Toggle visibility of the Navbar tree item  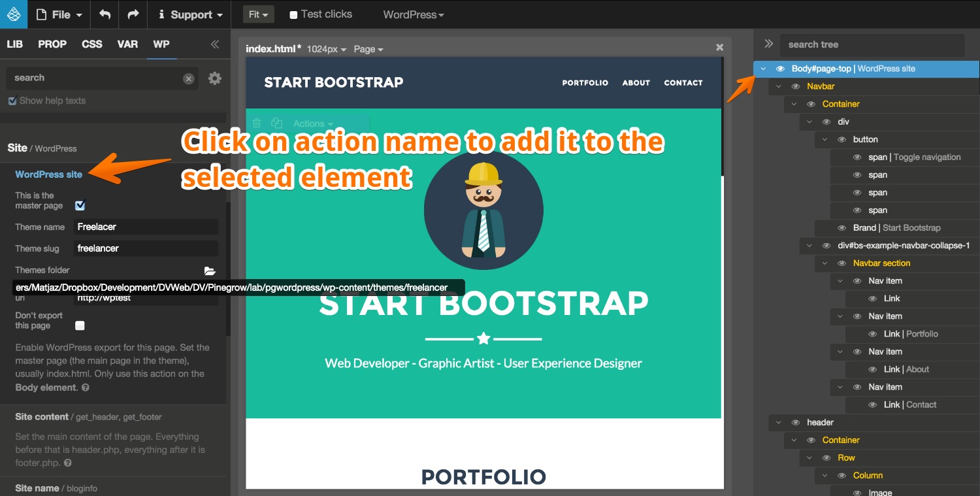pos(796,86)
